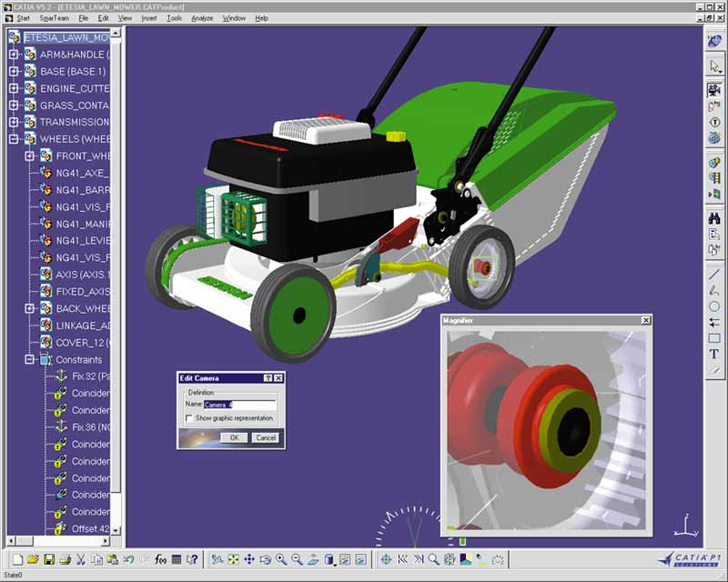
Task: Activate the Fit All In view icon
Action: (234, 559)
